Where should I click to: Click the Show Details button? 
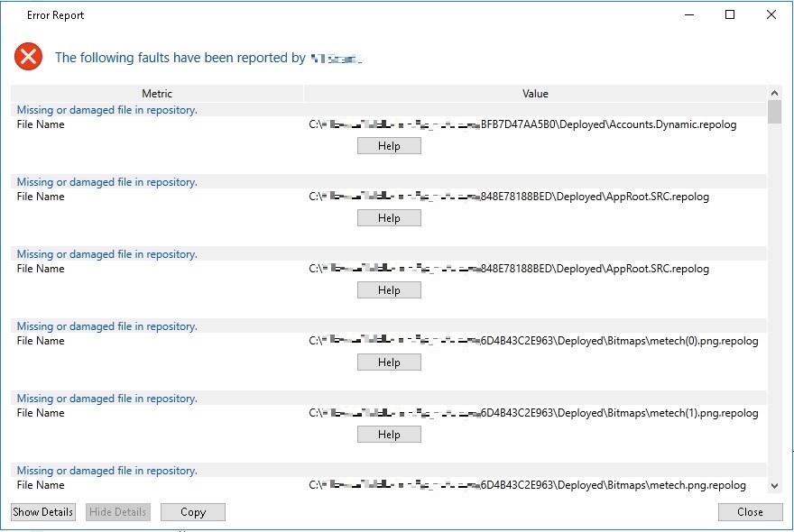pos(43,512)
